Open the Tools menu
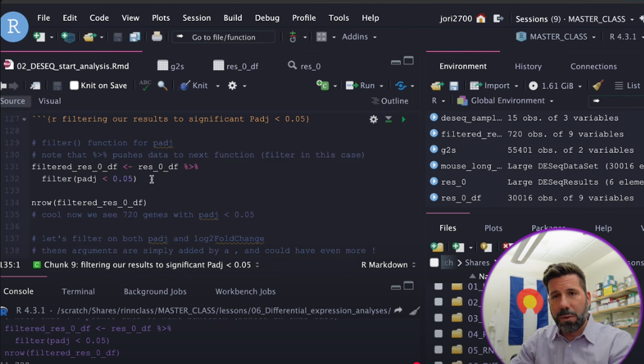Viewport: 644px width, 364px height. [x=338, y=18]
